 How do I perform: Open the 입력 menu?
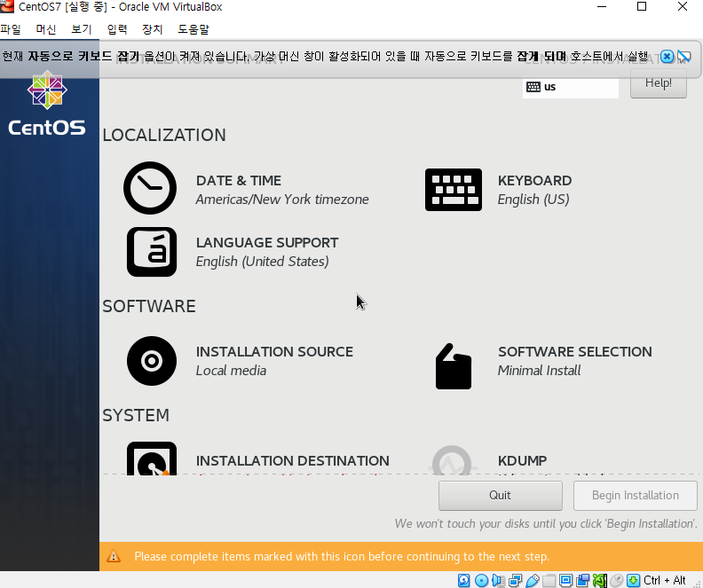click(117, 29)
